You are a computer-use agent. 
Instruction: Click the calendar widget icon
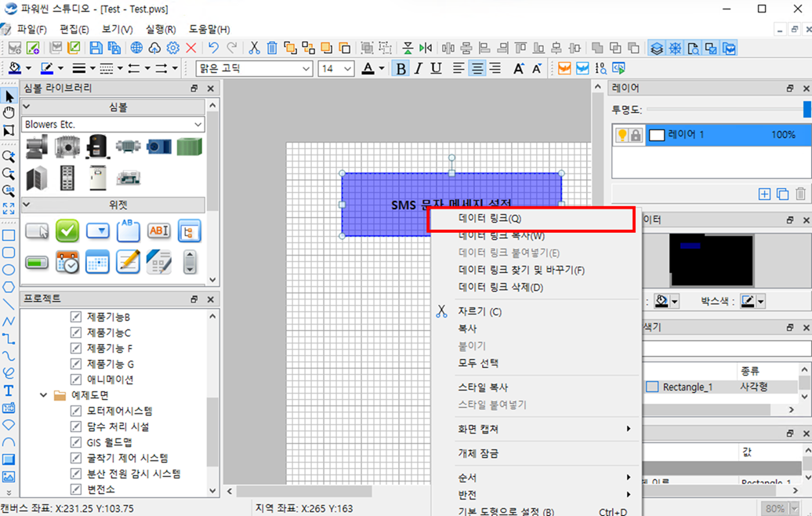coord(97,262)
